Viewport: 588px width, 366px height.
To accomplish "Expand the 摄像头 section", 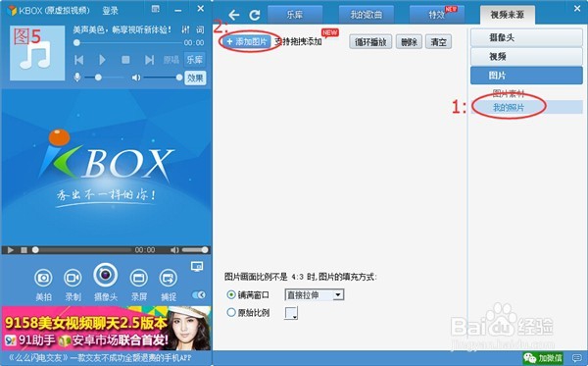I will 526,37.
